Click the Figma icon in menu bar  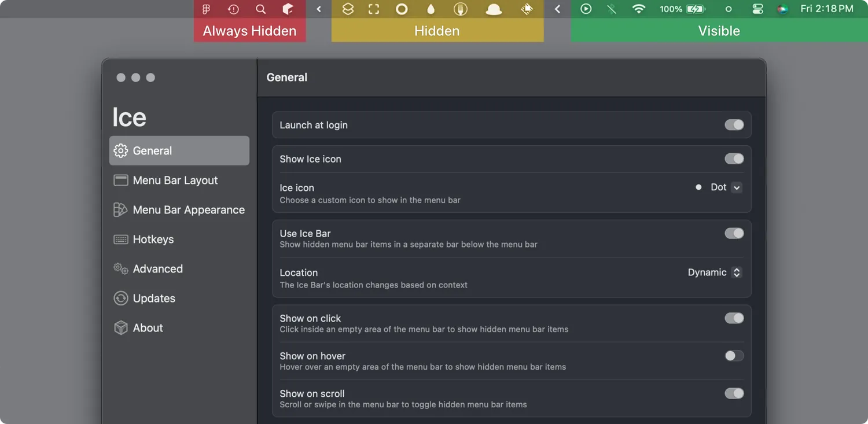(206, 9)
